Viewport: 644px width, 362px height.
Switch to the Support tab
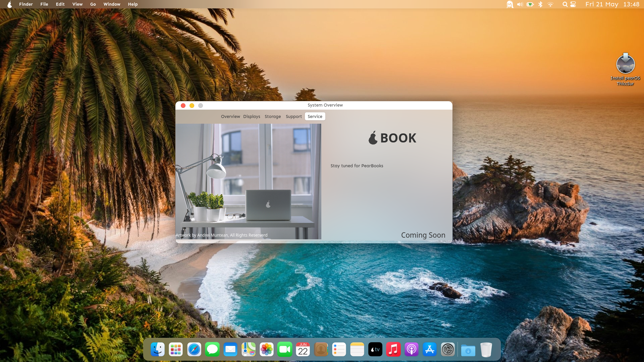tap(294, 117)
